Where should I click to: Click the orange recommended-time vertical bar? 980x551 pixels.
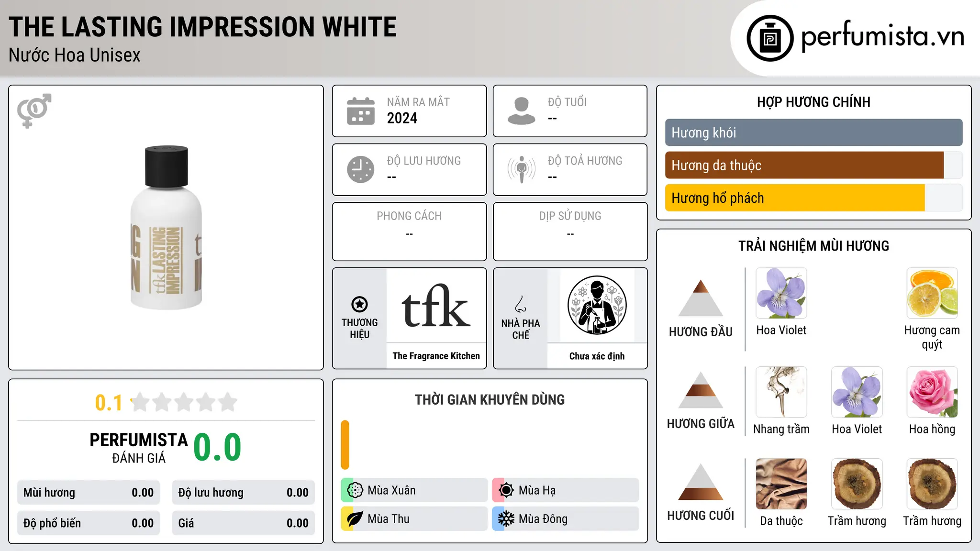pos(345,445)
